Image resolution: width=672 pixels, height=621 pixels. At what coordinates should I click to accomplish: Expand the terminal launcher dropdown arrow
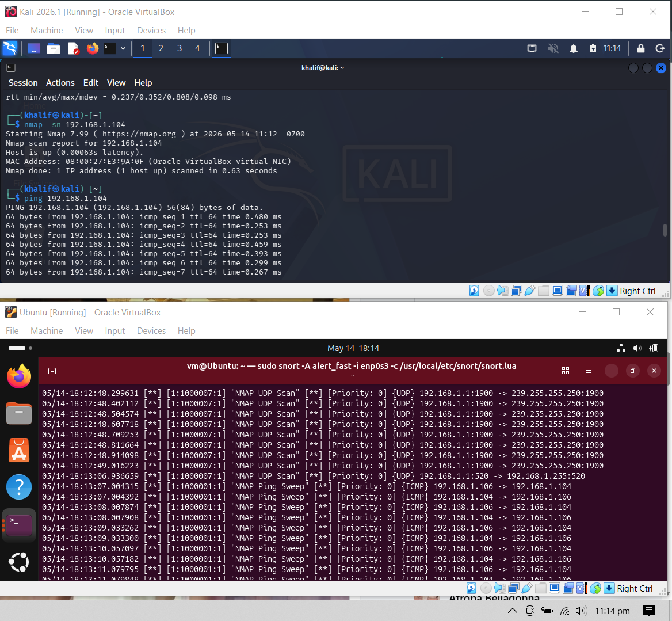point(123,48)
